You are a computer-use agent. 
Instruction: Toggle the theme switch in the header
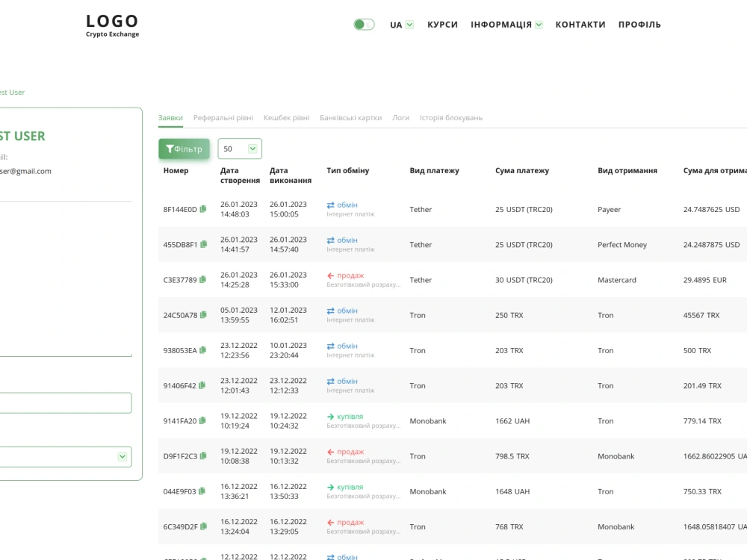[364, 25]
